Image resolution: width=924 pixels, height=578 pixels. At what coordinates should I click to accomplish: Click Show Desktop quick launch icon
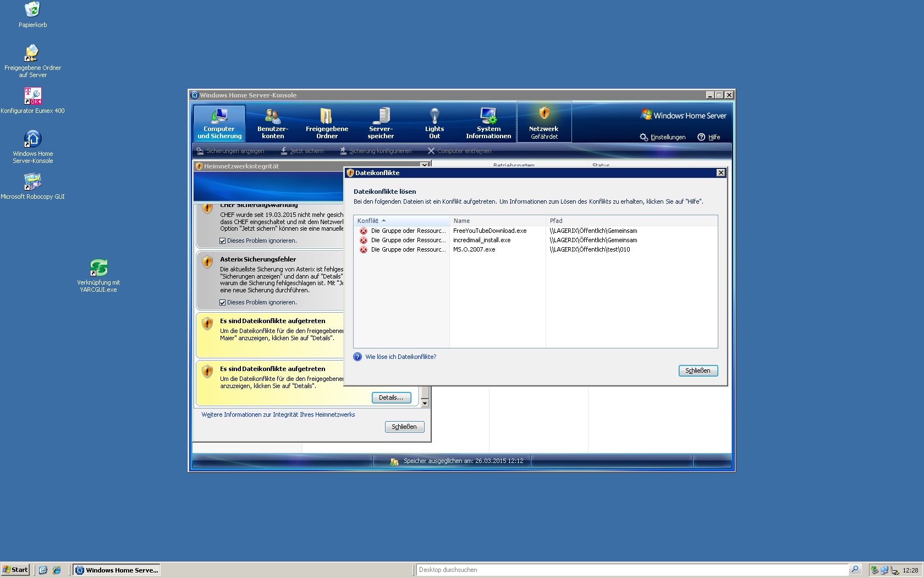(x=43, y=570)
